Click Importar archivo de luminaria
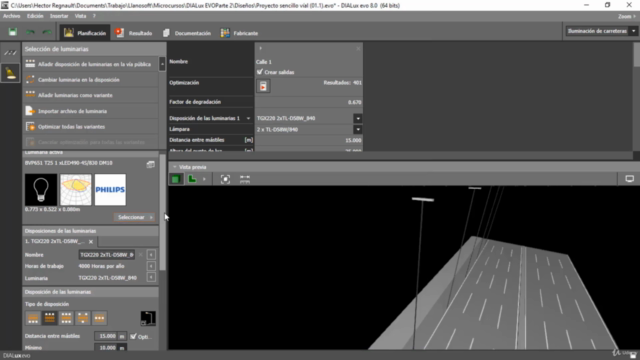Image resolution: width=640 pixels, height=360 pixels. (x=90, y=111)
